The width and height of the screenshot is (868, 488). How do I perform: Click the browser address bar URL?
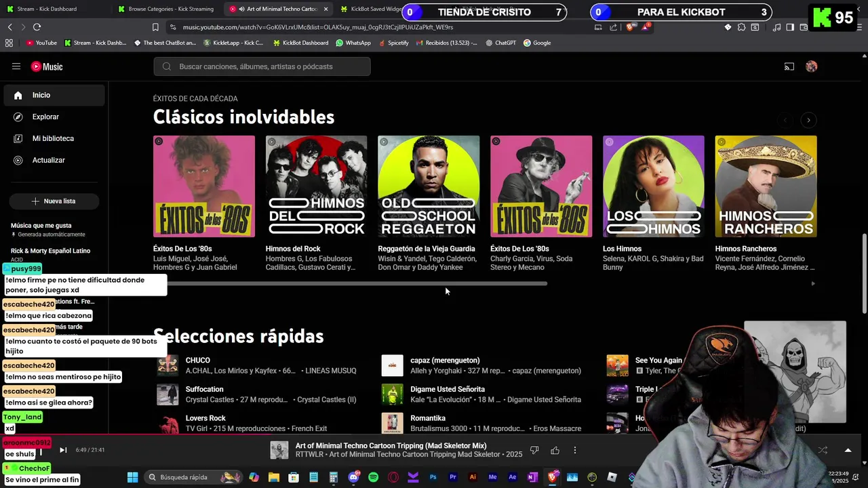[318, 27]
